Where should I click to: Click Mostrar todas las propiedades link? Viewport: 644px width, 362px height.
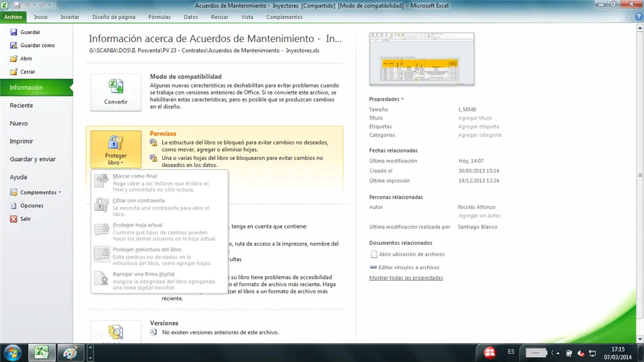point(406,278)
